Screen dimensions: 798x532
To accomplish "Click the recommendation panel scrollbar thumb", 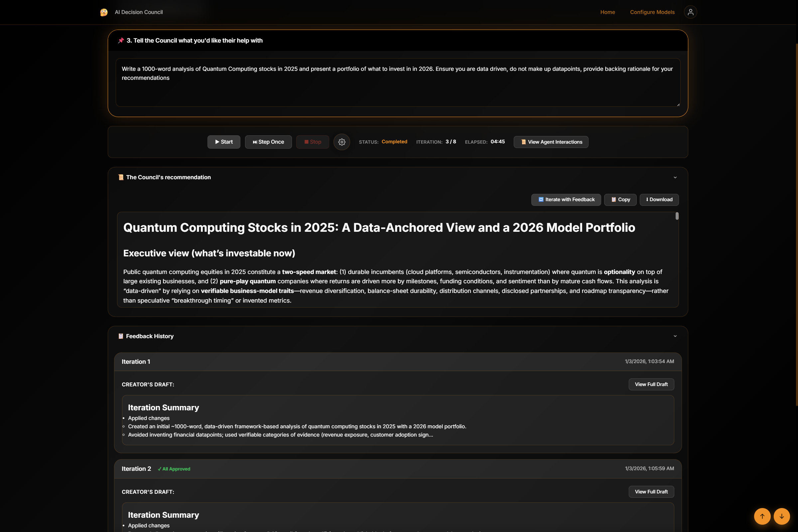I will click(x=677, y=216).
